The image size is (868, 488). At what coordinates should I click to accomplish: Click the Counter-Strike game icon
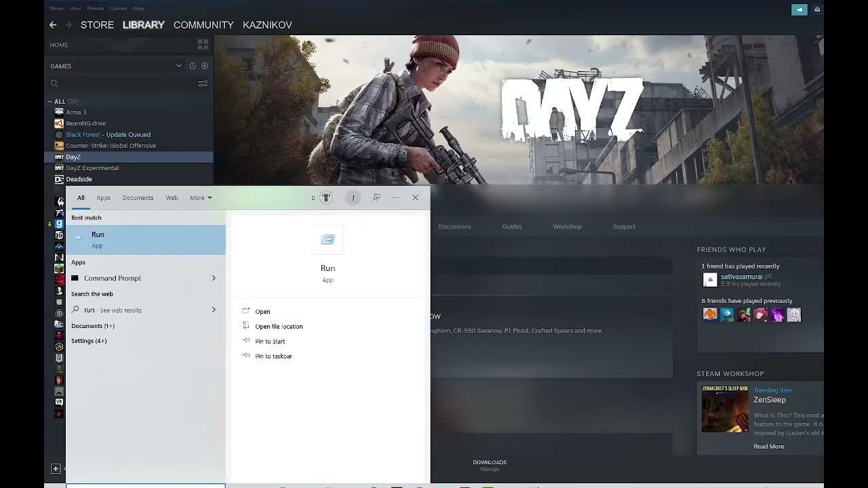tap(59, 146)
